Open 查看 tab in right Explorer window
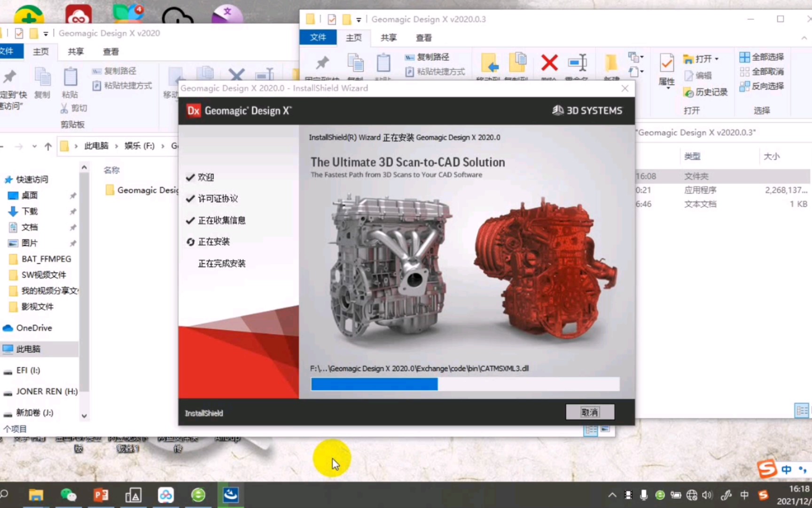 pyautogui.click(x=423, y=38)
